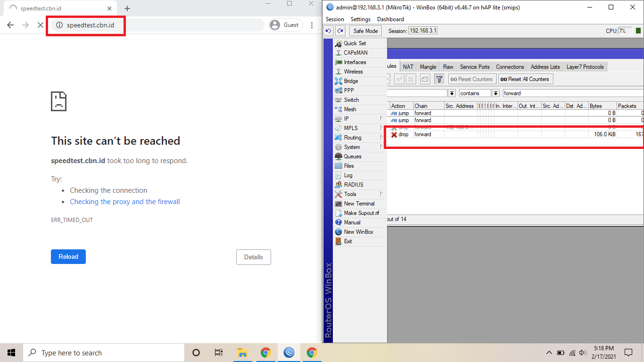
Task: Open Task View on the taskbar
Action: click(x=218, y=353)
